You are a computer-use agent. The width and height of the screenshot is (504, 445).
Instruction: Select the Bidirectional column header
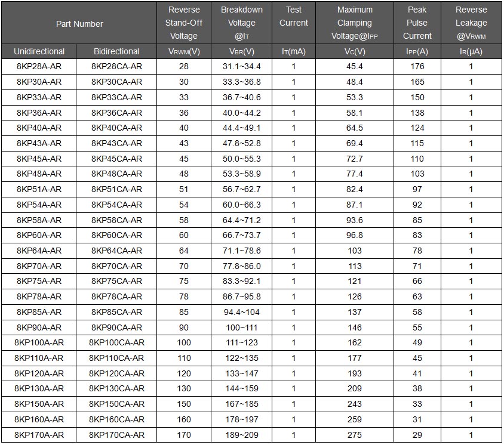click(116, 51)
